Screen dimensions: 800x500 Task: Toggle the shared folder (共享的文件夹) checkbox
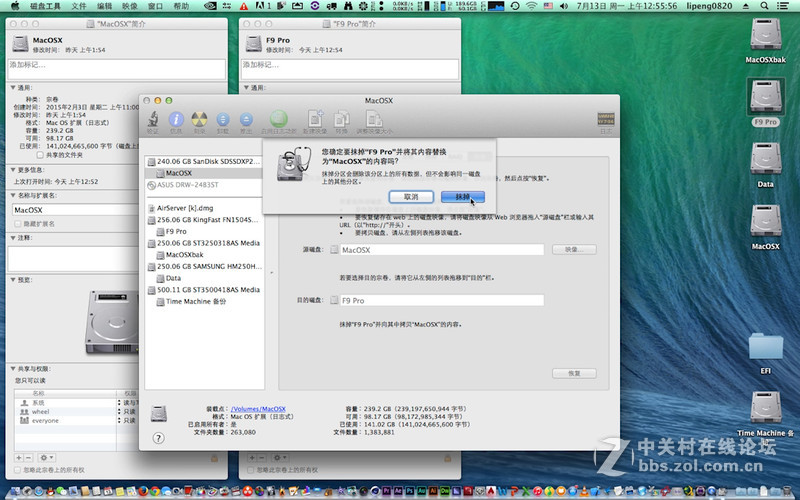click(39, 155)
